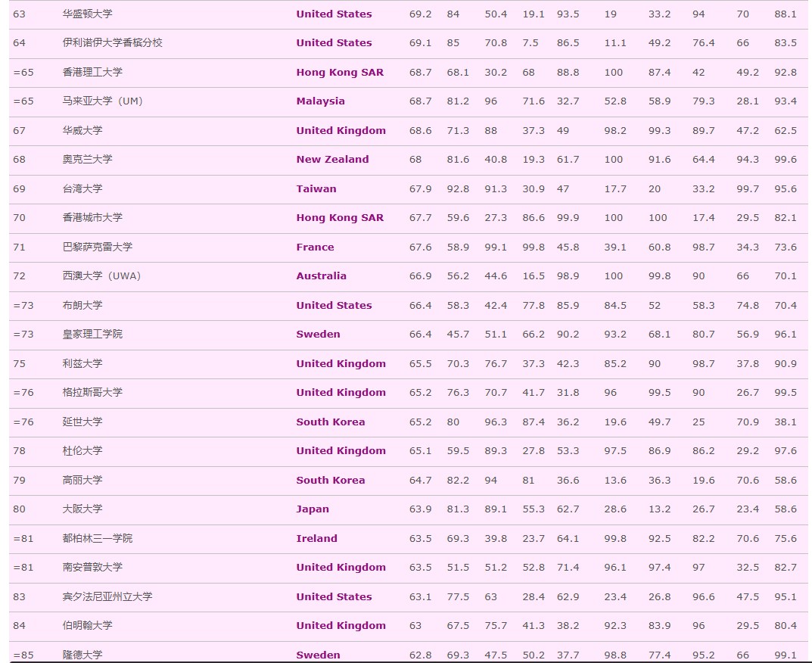Select 皇家理工学院 entry
Viewport: 812px width, 663px height.
click(x=92, y=334)
